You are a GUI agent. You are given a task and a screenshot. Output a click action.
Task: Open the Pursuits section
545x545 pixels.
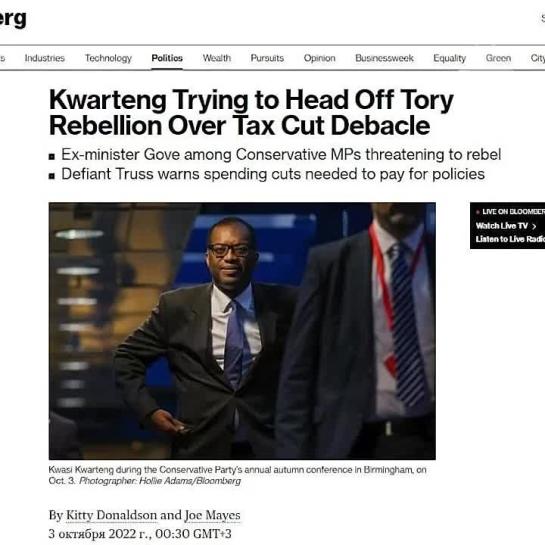(x=267, y=58)
